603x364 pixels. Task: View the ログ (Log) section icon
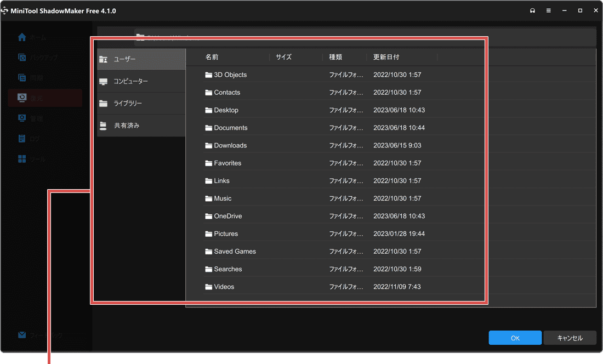(22, 138)
